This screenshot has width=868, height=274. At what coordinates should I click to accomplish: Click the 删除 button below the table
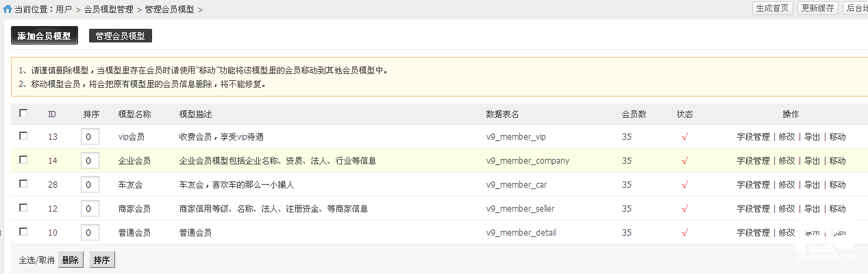coord(71,260)
